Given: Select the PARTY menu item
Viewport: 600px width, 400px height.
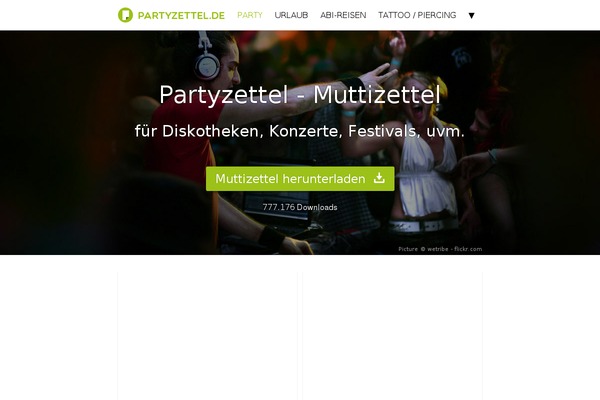Looking at the screenshot, I should (250, 15).
